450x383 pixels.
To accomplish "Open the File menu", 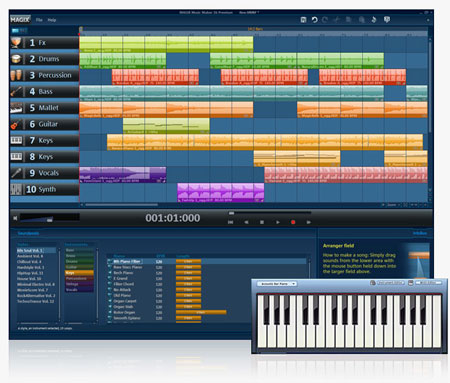I will [x=39, y=20].
